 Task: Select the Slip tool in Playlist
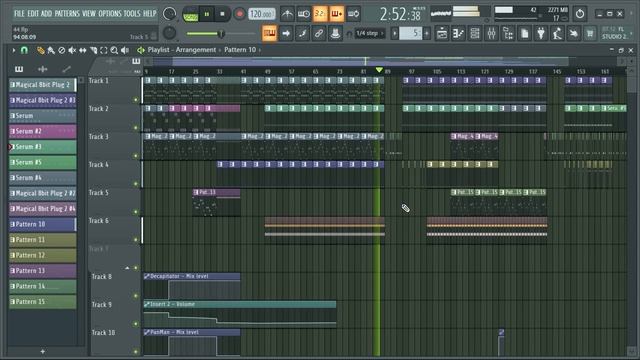[83, 50]
